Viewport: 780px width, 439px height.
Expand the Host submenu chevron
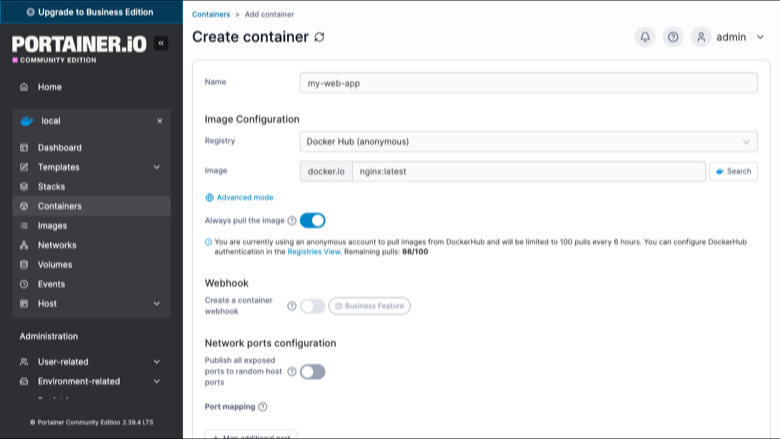[157, 303]
